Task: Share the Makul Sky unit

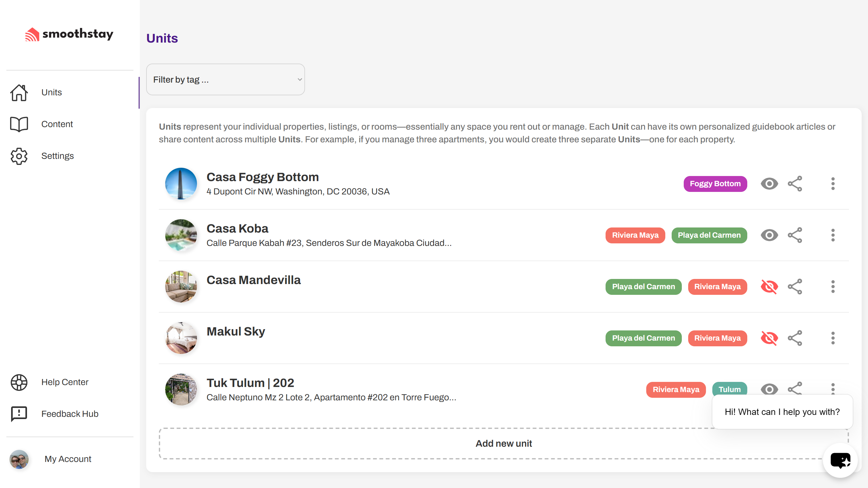Action: coord(795,338)
